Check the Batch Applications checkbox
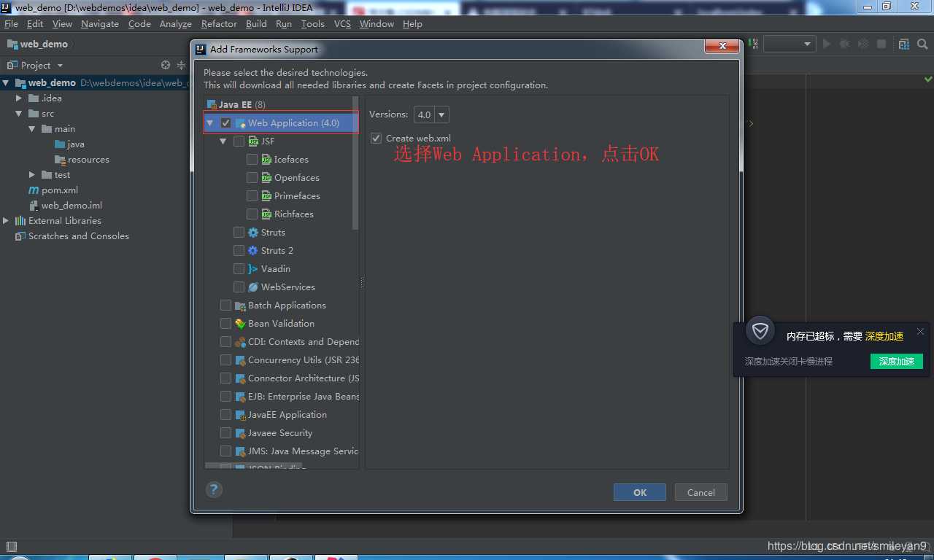 click(x=225, y=306)
